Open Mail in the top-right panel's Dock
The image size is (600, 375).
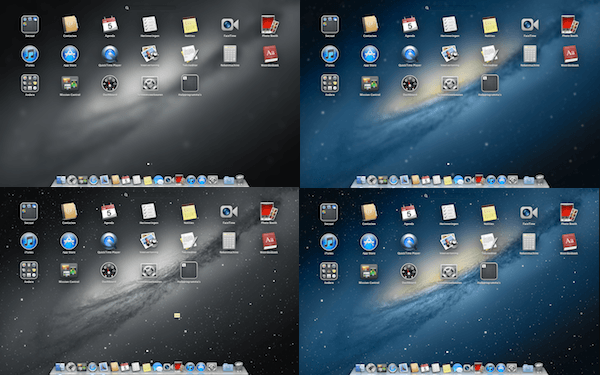[404, 180]
